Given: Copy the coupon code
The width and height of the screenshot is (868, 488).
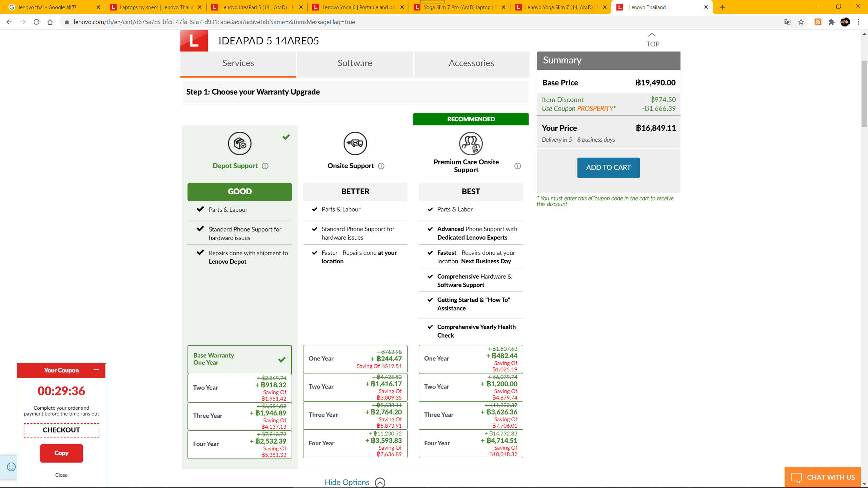Looking at the screenshot, I should 61,453.
